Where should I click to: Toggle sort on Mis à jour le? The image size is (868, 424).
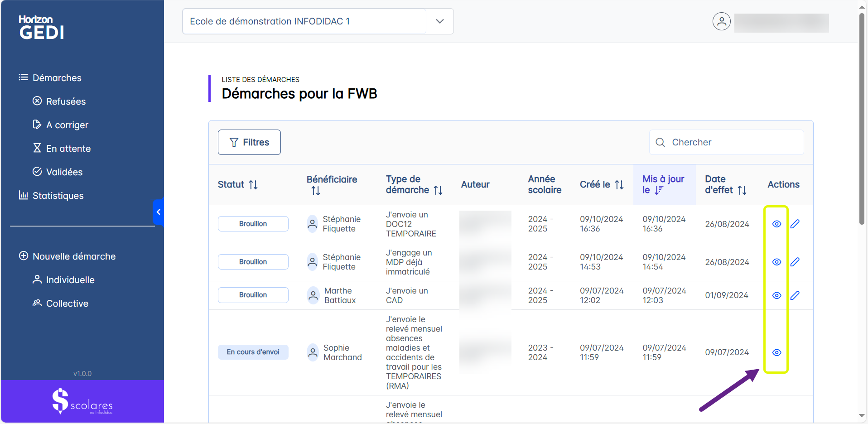(659, 190)
